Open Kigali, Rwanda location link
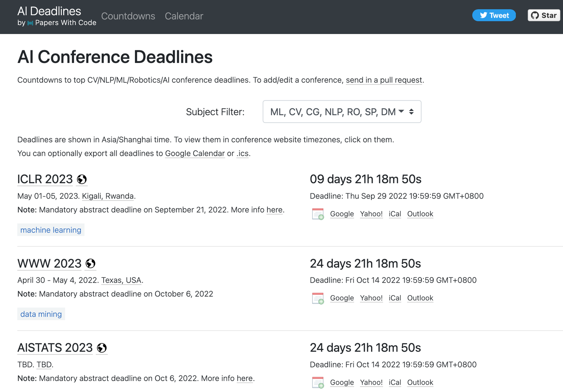Viewport: 563px width, 392px height. [108, 196]
